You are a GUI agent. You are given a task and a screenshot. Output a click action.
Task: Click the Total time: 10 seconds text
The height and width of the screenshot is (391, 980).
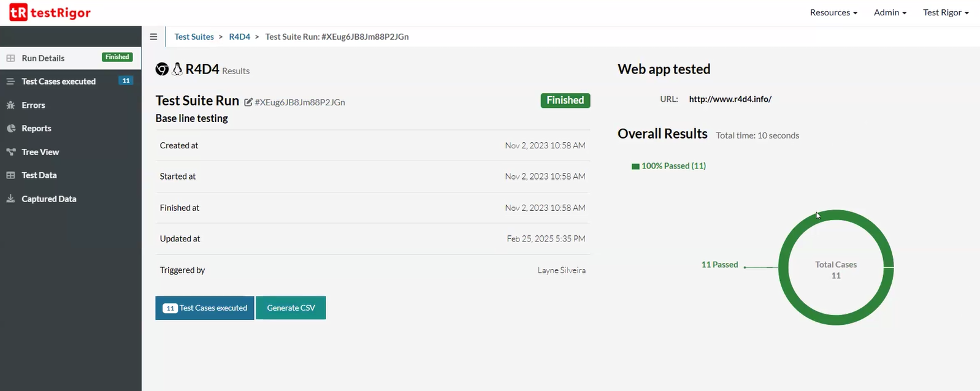tap(757, 135)
